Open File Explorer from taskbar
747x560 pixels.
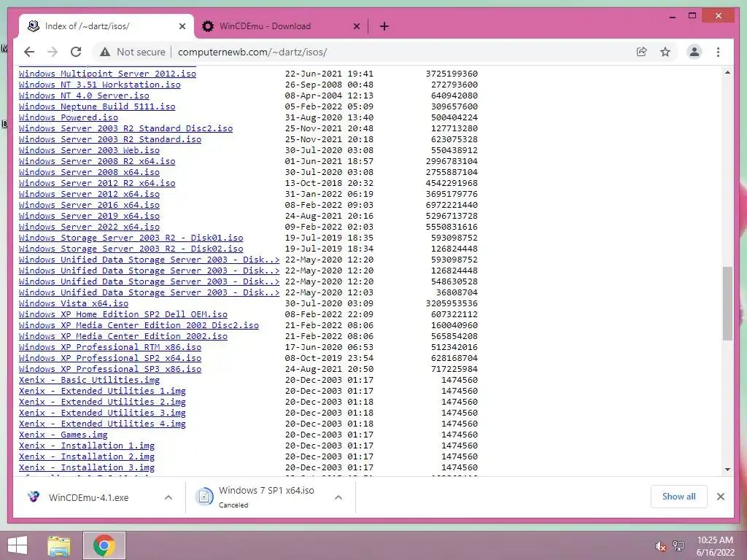click(59, 545)
